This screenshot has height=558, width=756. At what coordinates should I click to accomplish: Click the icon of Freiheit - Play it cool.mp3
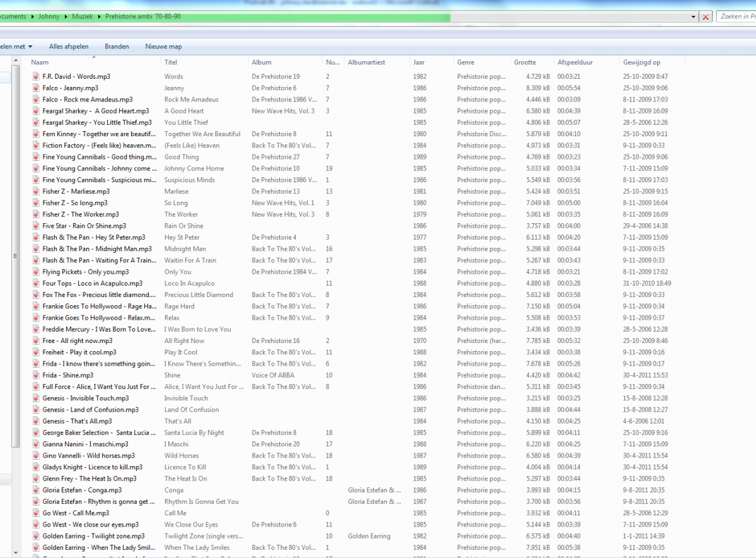[37, 352]
